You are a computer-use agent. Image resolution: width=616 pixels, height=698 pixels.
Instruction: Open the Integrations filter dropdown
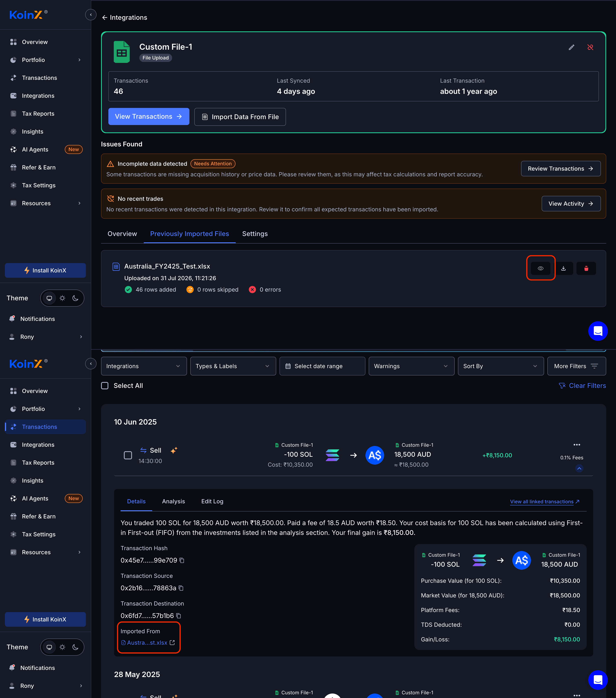(144, 366)
